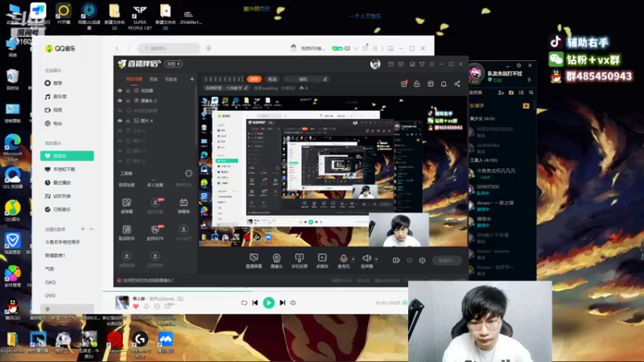This screenshot has width=644, height=362.
Task: Open notifications bell in 直播伴侣
Action: tap(444, 84)
